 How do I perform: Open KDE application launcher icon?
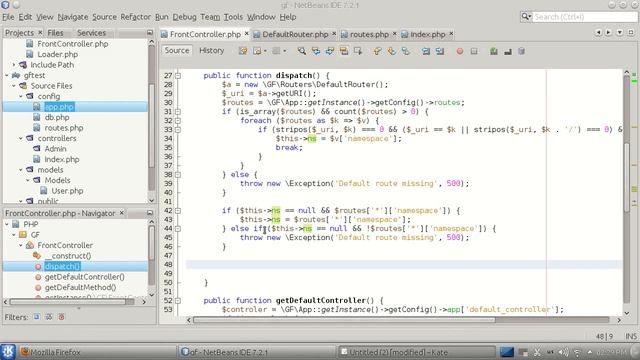8,351
